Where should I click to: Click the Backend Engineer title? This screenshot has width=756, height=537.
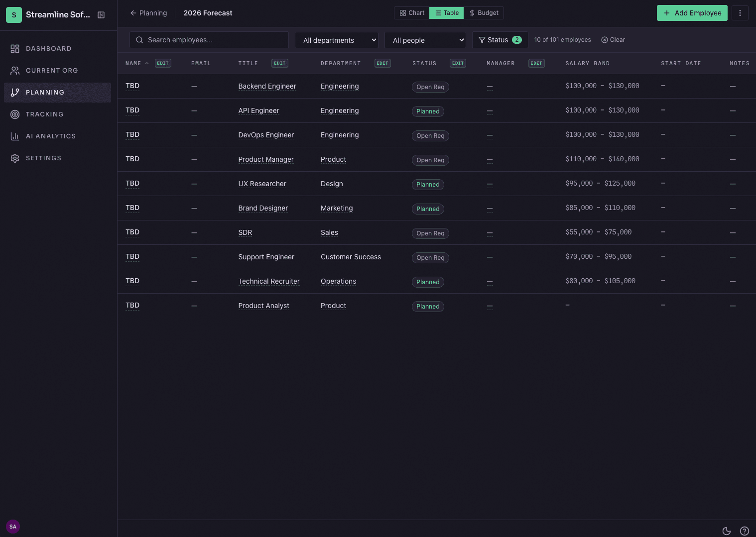point(267,86)
